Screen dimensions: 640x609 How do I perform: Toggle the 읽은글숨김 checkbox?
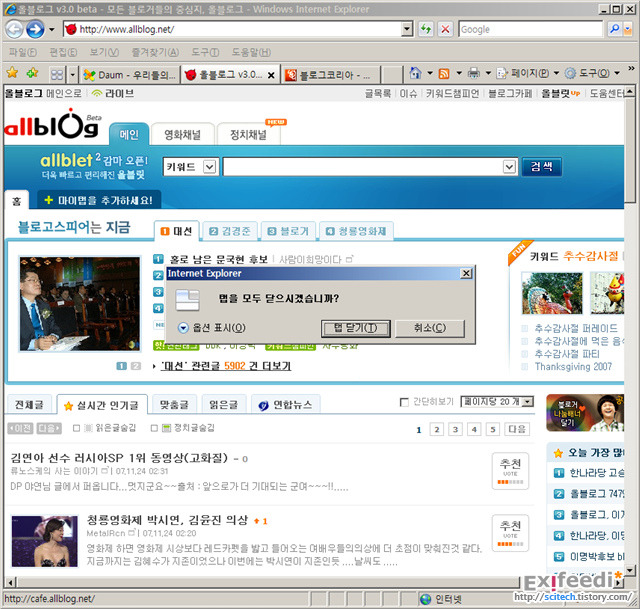[76, 428]
